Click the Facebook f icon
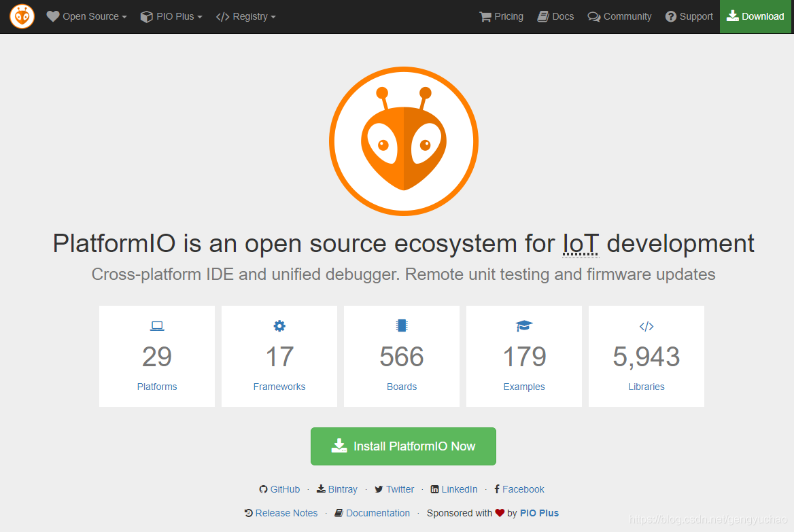Screen dimensions: 794x532 497,489
